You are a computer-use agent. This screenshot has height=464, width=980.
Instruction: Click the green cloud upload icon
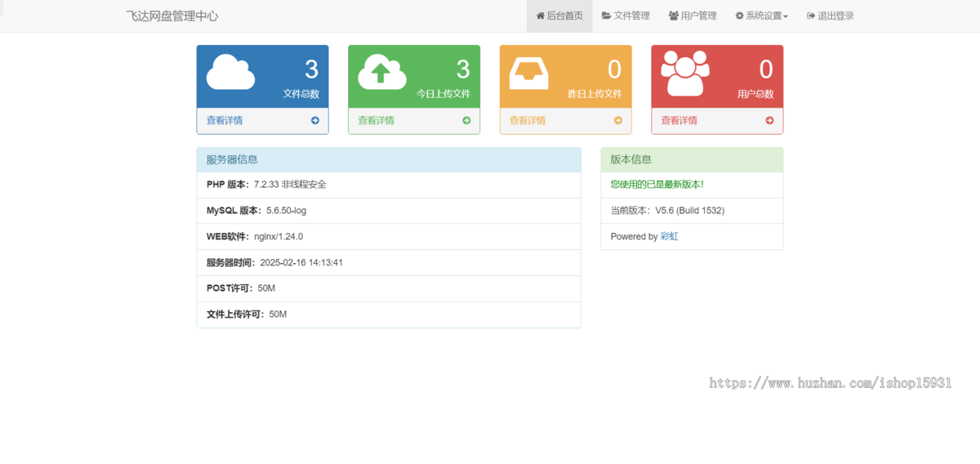click(x=382, y=72)
